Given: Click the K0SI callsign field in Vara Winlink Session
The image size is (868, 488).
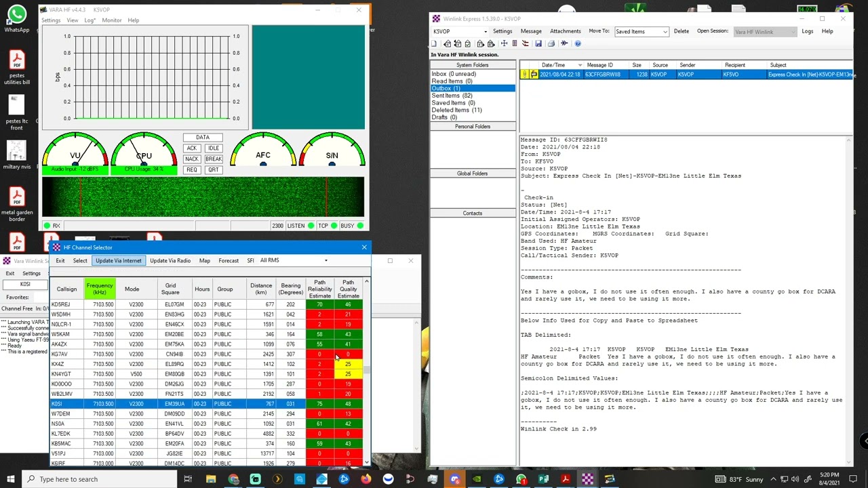Looking at the screenshot, I should pyautogui.click(x=25, y=284).
